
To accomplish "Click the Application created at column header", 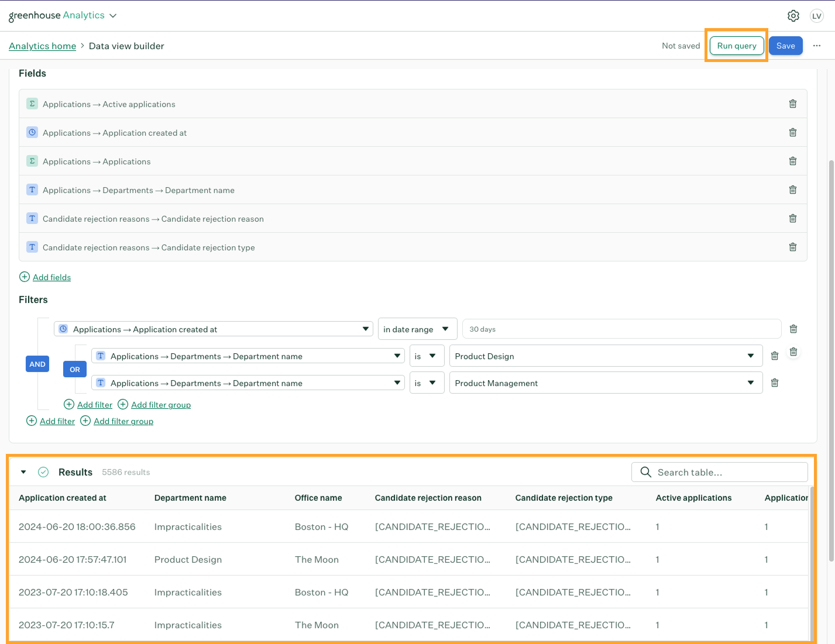I will click(x=63, y=498).
